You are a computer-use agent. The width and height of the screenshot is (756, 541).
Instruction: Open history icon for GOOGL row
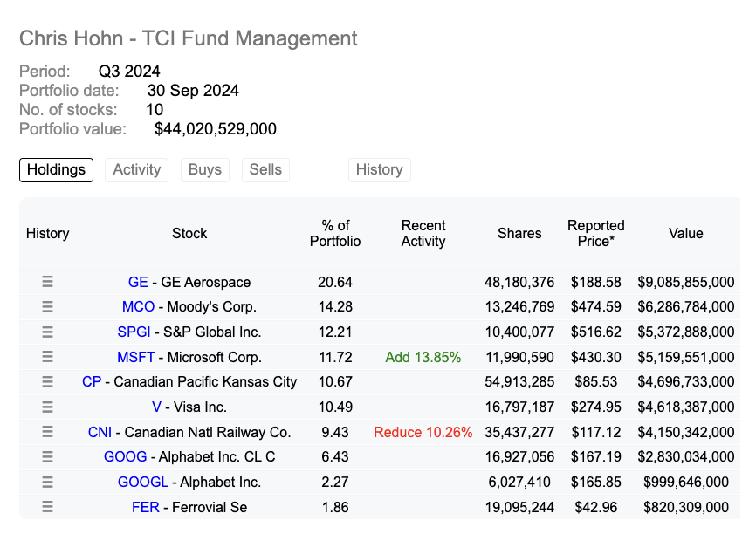47,482
